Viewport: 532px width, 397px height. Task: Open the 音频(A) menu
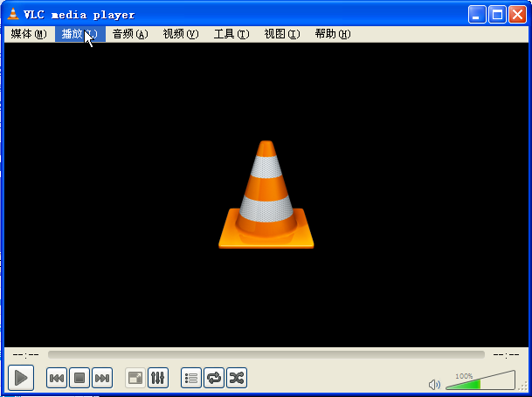pos(130,34)
